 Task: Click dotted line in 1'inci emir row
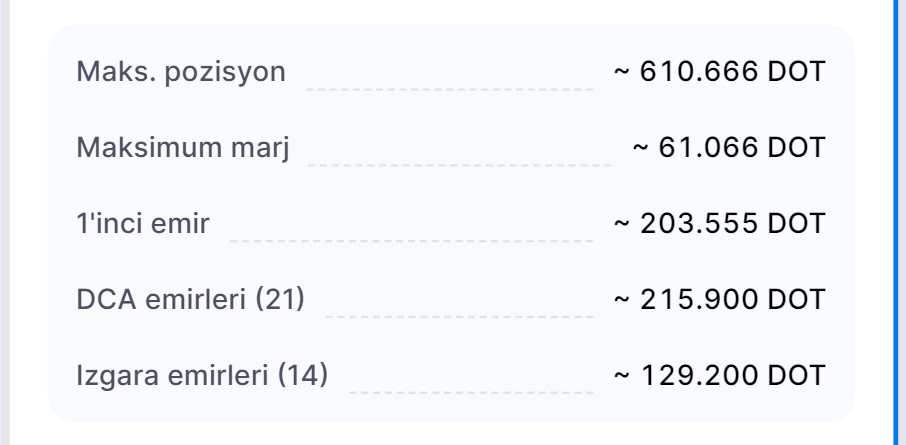click(x=411, y=239)
